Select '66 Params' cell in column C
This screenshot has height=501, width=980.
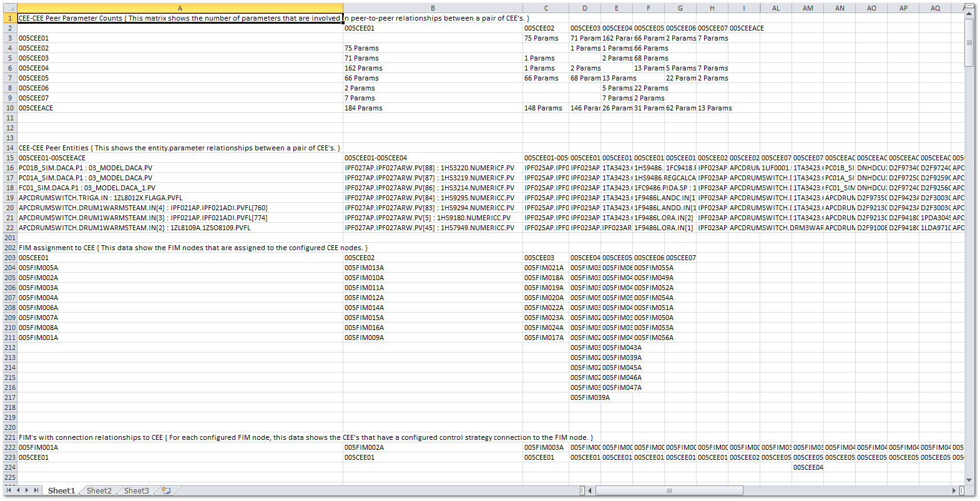(x=546, y=78)
